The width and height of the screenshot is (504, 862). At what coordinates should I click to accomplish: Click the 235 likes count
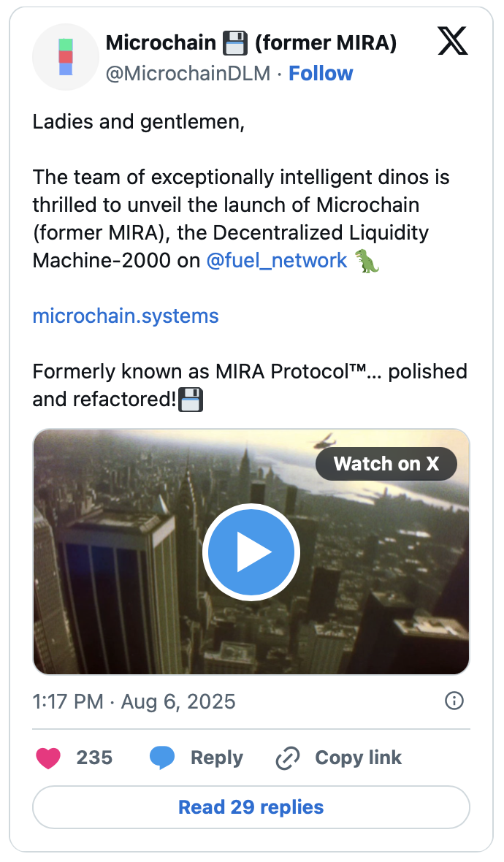click(x=94, y=758)
